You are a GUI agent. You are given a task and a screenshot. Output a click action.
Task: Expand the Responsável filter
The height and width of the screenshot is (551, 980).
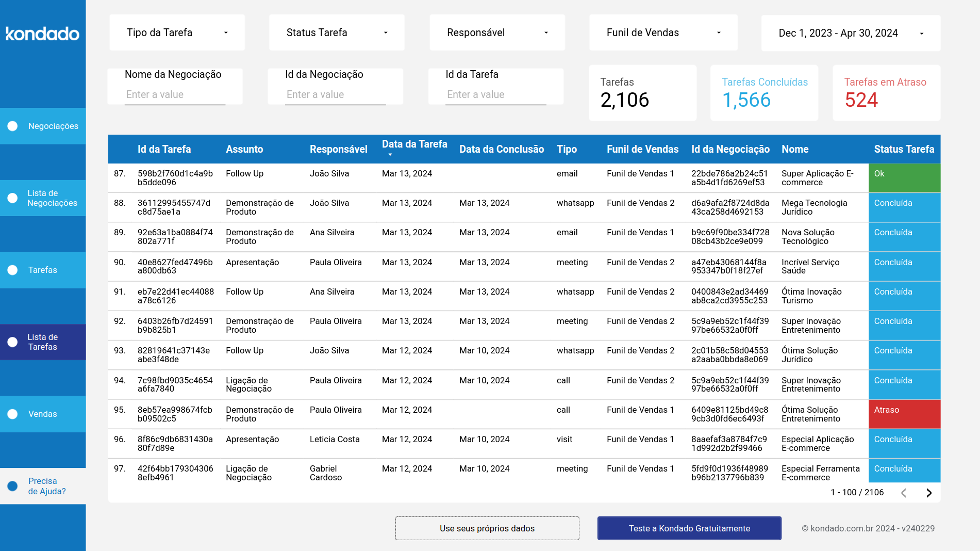tap(497, 32)
